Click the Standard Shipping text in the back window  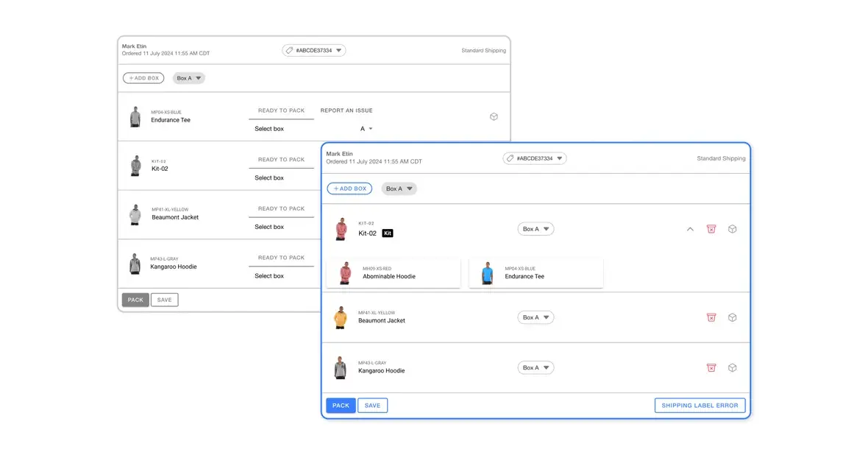pos(484,50)
